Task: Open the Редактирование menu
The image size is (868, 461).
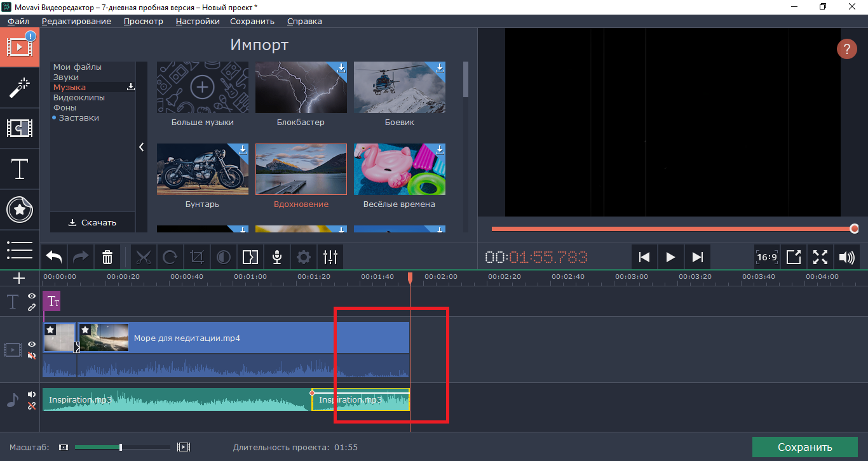Action: coord(76,21)
